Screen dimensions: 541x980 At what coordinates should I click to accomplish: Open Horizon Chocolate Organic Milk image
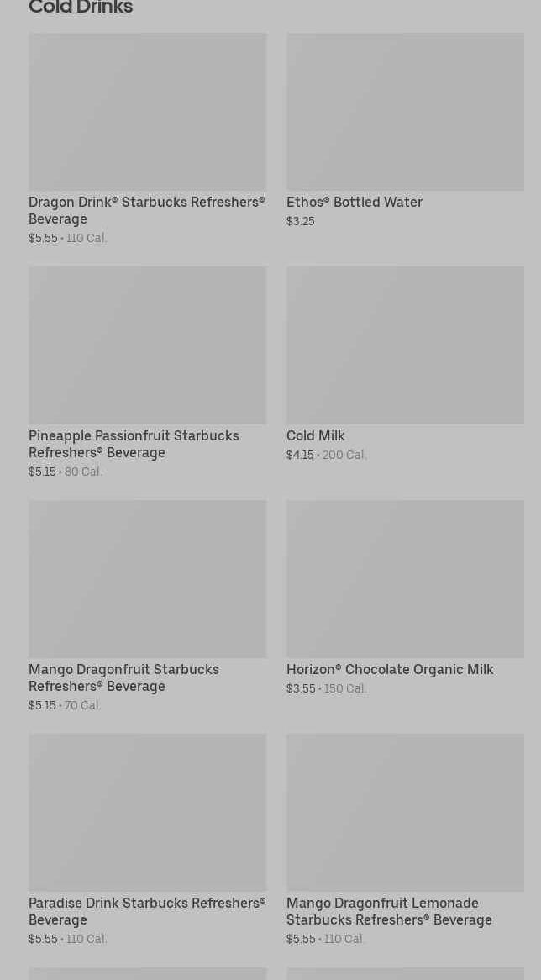tap(405, 579)
